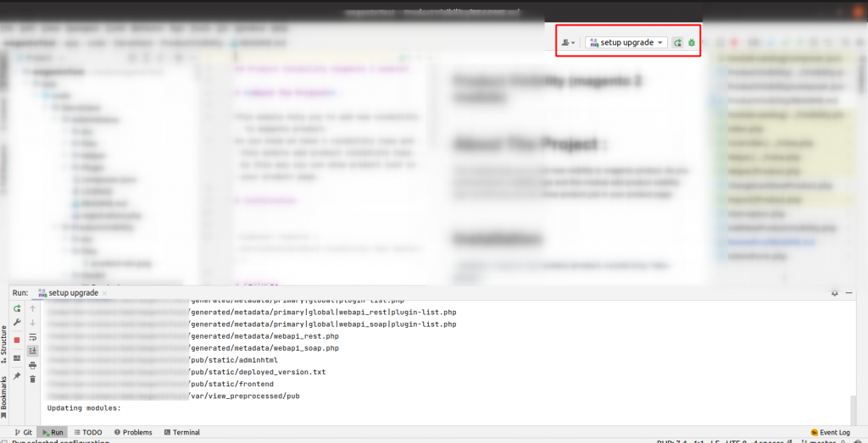The width and height of the screenshot is (868, 443).
Task: Open the Problems tool window tab
Action: [x=132, y=433]
